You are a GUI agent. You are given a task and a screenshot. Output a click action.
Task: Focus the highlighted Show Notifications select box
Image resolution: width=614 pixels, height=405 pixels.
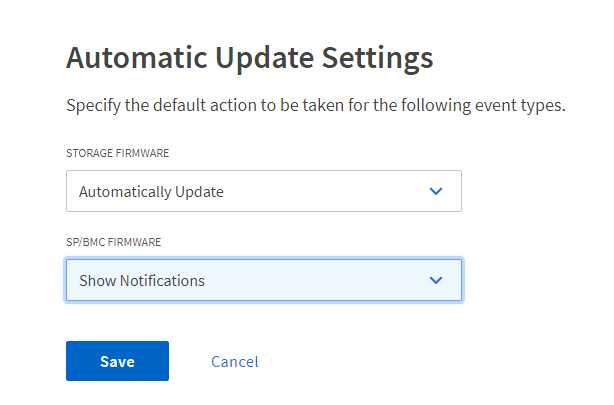[x=264, y=280]
